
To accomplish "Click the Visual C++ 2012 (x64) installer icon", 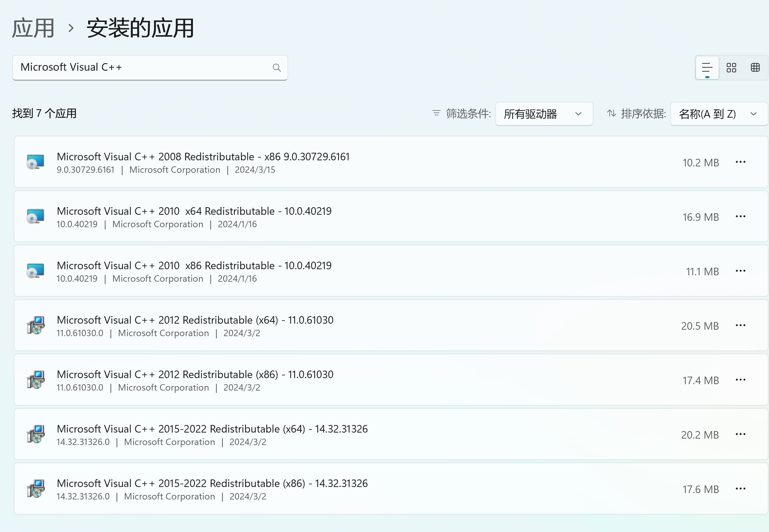I will pos(36,325).
